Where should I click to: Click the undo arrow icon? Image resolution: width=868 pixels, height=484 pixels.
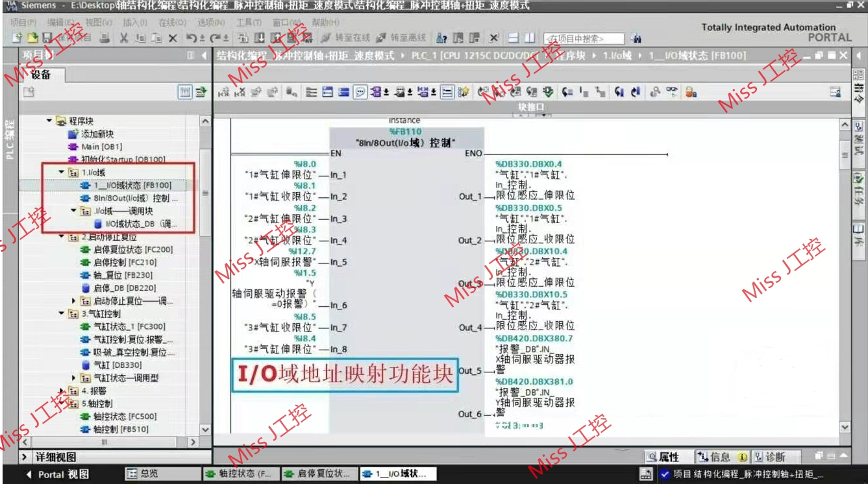coord(192,38)
